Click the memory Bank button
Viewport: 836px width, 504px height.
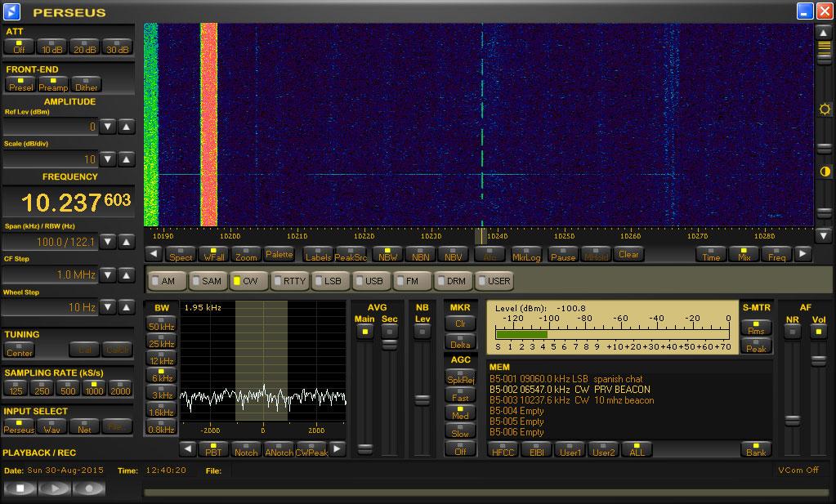[x=756, y=449]
